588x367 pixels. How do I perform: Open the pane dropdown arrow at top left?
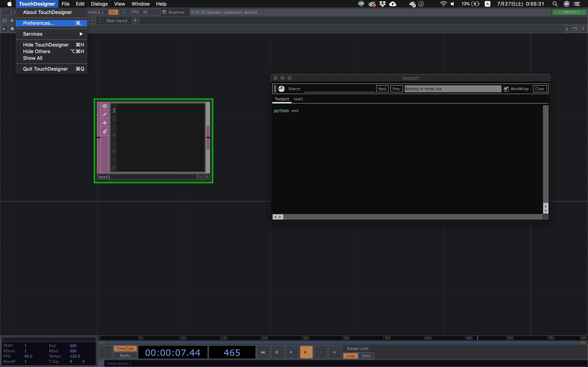click(x=4, y=29)
